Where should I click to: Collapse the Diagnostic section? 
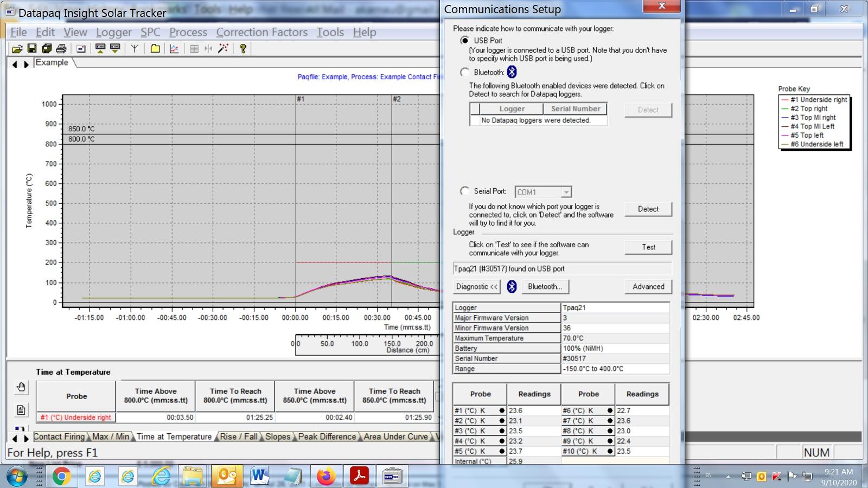pyautogui.click(x=477, y=287)
